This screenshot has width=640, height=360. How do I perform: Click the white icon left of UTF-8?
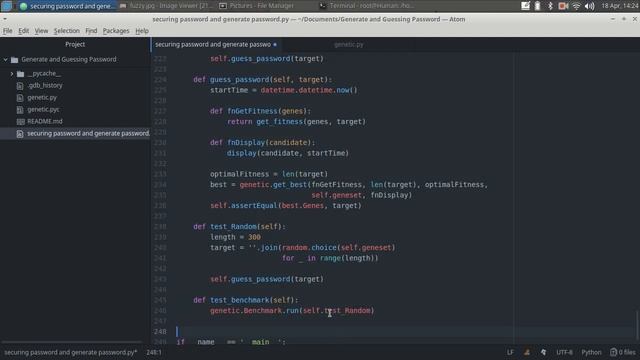[x=543, y=352]
